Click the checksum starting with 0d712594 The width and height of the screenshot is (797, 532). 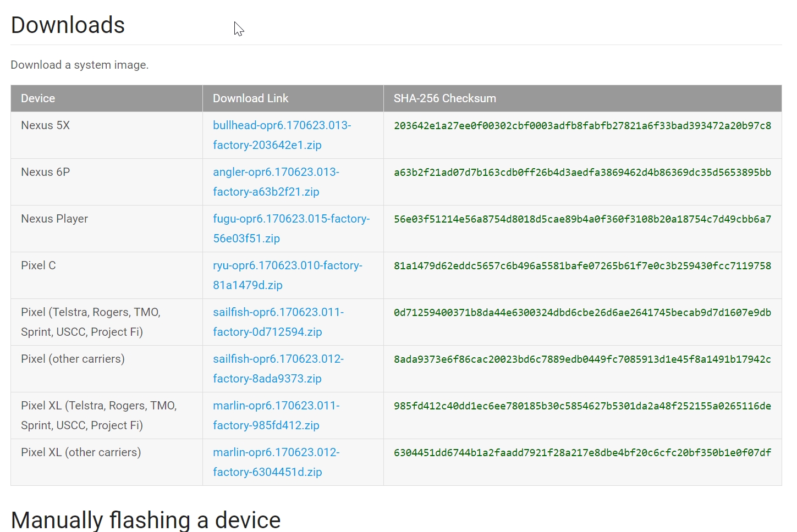click(582, 313)
